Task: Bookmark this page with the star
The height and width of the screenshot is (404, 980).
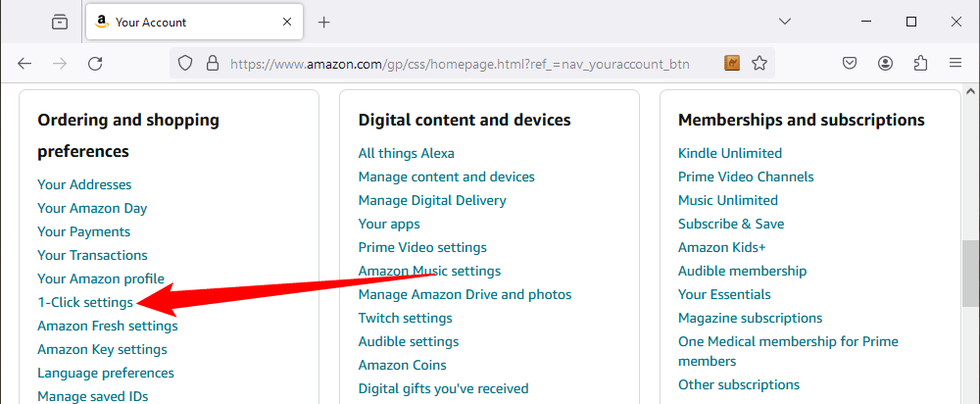Action: pyautogui.click(x=759, y=64)
